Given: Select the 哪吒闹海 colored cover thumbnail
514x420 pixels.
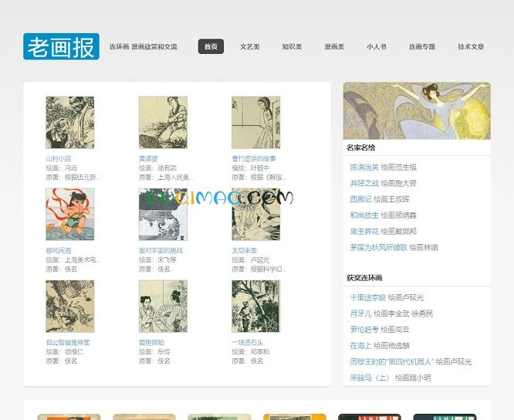Looking at the screenshot, I should [69, 214].
